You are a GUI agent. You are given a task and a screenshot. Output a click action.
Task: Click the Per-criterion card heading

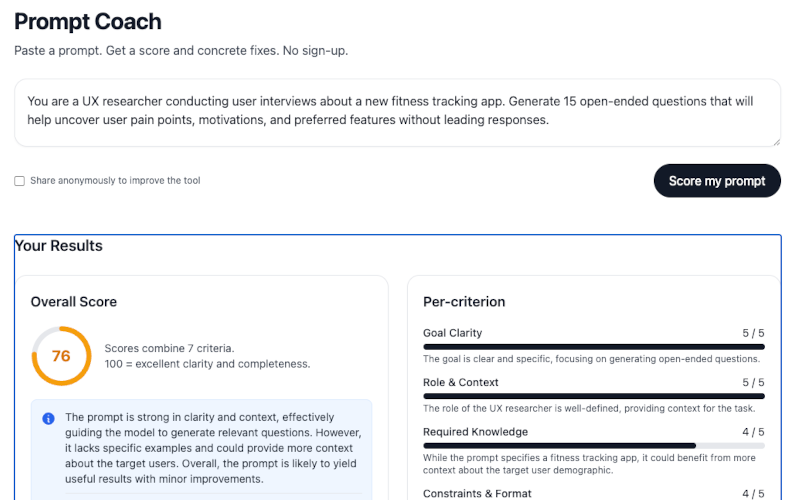tap(464, 302)
